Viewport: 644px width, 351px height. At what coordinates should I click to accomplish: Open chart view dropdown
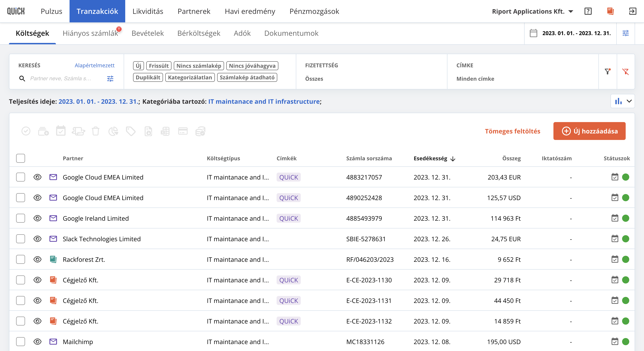coord(623,101)
